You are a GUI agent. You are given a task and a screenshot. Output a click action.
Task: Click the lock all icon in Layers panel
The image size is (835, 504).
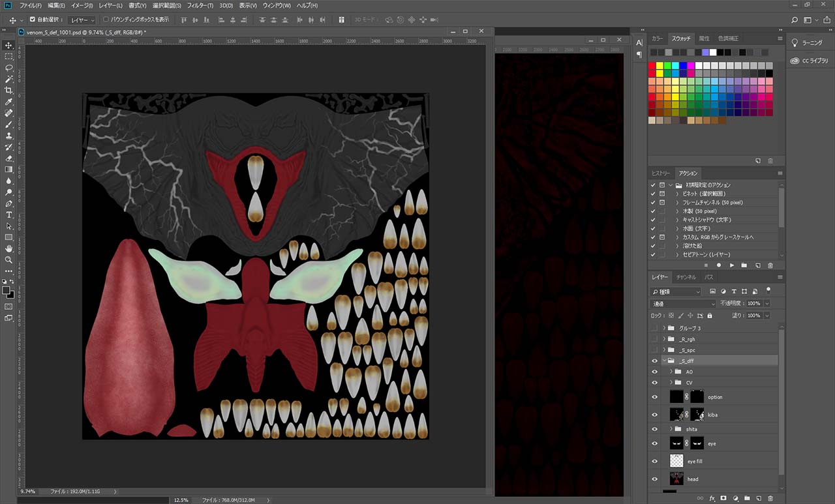(x=710, y=316)
